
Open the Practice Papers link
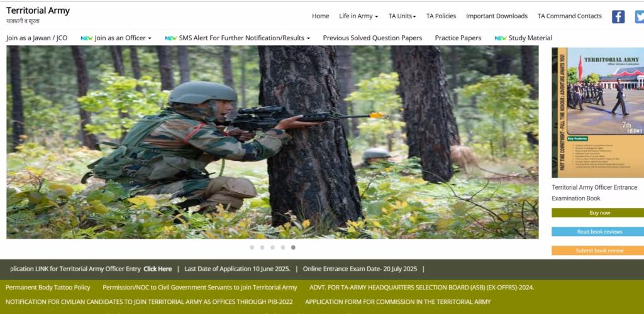[x=458, y=38]
